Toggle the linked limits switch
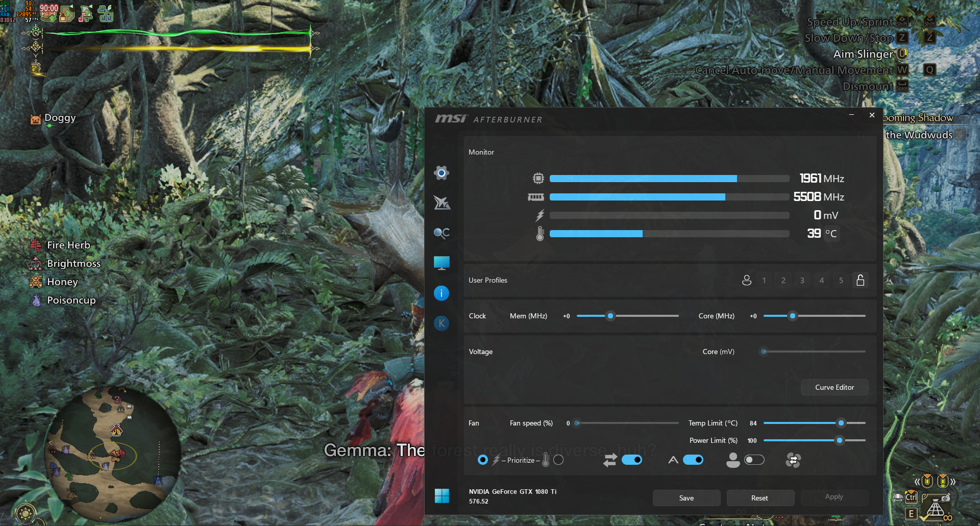The width and height of the screenshot is (980, 526). point(632,460)
